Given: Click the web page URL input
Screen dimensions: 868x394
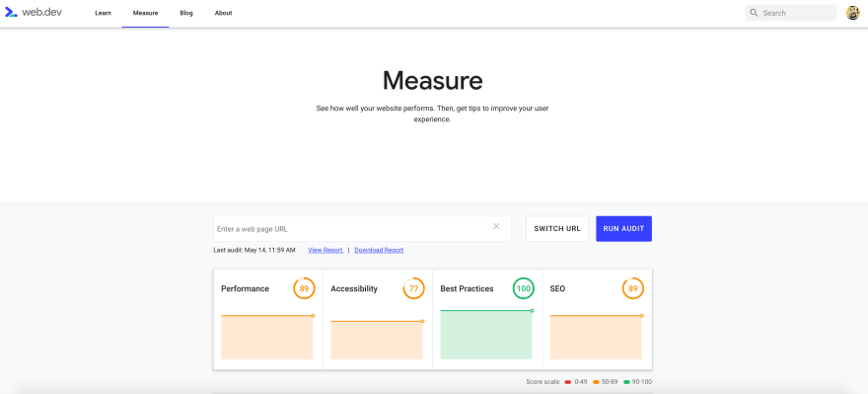Looking at the screenshot, I should 362,229.
